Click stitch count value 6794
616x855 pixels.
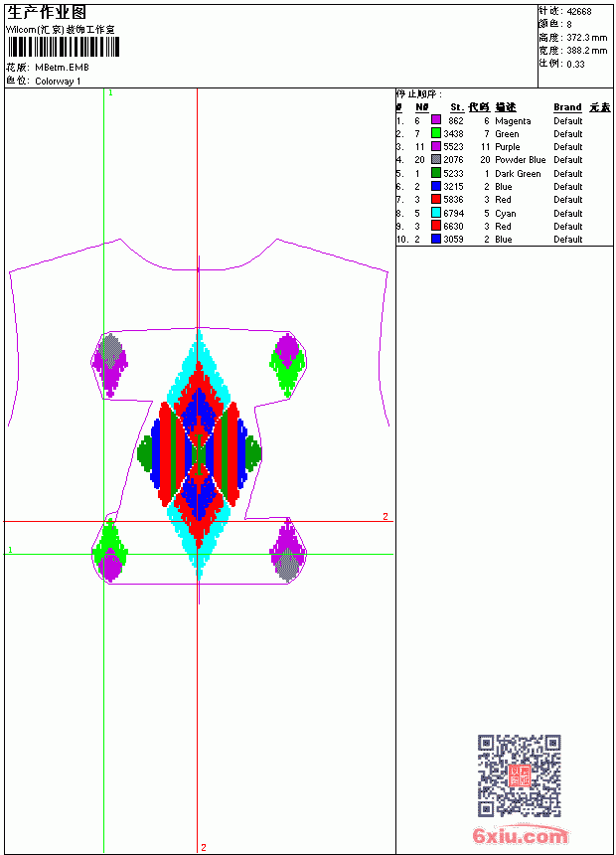pos(453,213)
